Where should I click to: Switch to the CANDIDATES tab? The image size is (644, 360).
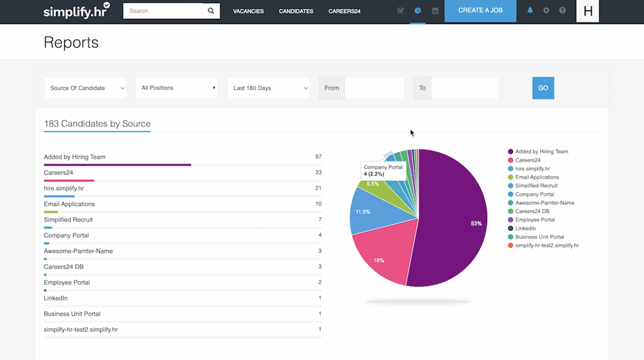click(x=296, y=11)
